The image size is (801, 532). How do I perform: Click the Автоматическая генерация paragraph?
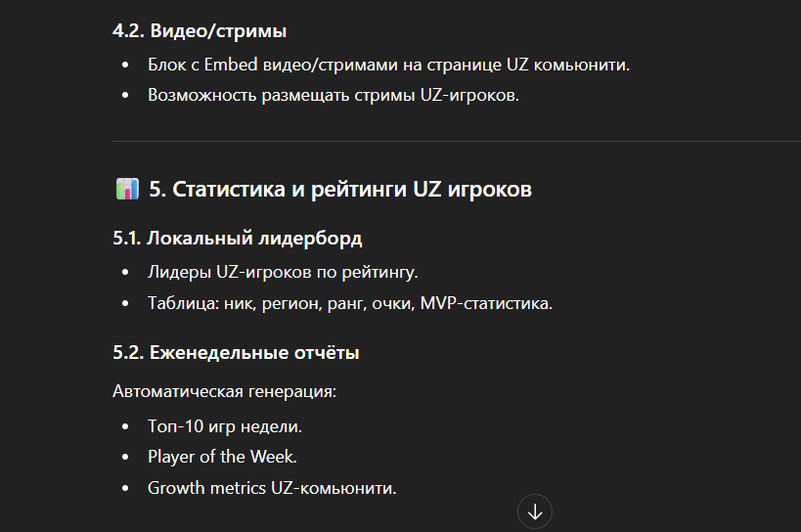225,391
